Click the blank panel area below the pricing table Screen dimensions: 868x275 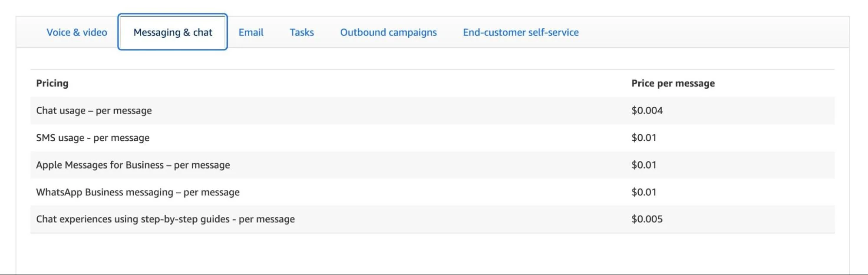[x=432, y=254]
